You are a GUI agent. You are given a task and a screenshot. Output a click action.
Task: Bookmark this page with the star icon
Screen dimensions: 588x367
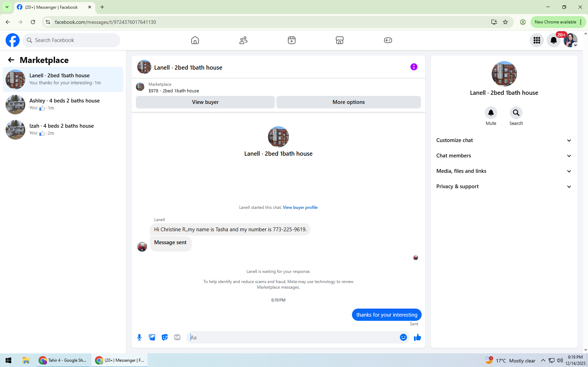click(505, 22)
